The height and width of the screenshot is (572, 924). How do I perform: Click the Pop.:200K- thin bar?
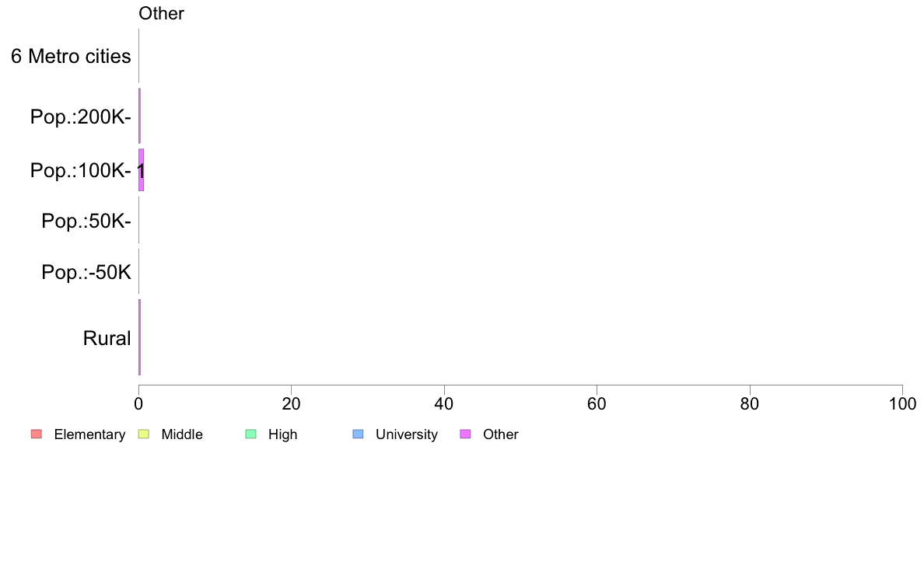(x=140, y=116)
